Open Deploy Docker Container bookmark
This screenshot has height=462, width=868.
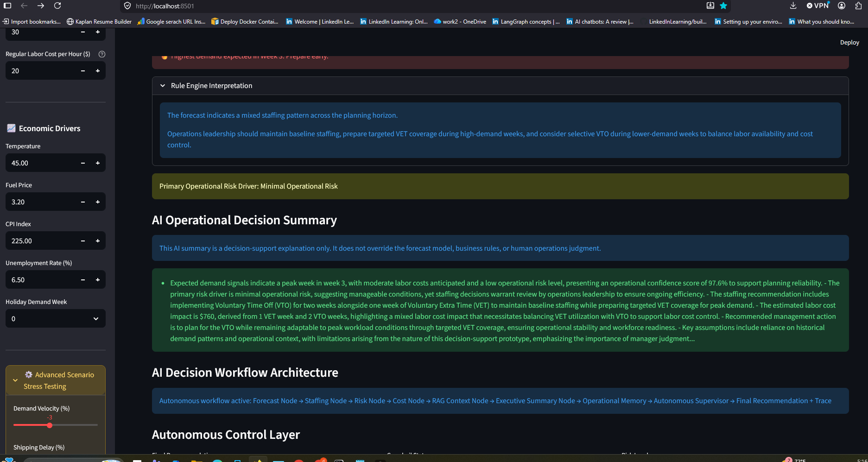pyautogui.click(x=245, y=21)
